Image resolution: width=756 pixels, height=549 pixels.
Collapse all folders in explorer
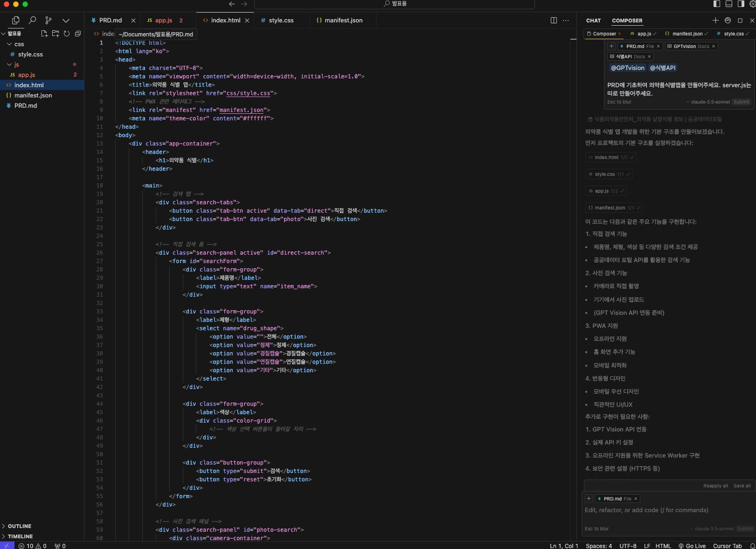click(x=78, y=34)
